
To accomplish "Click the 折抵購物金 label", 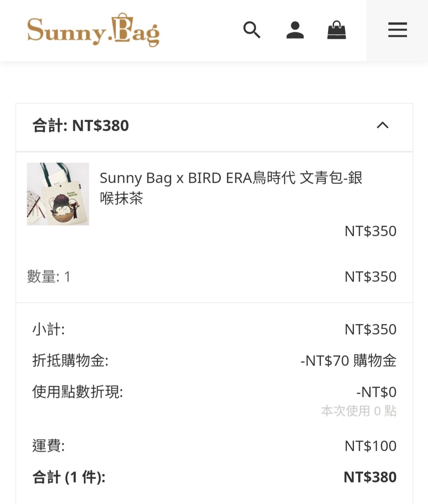I will tap(70, 360).
